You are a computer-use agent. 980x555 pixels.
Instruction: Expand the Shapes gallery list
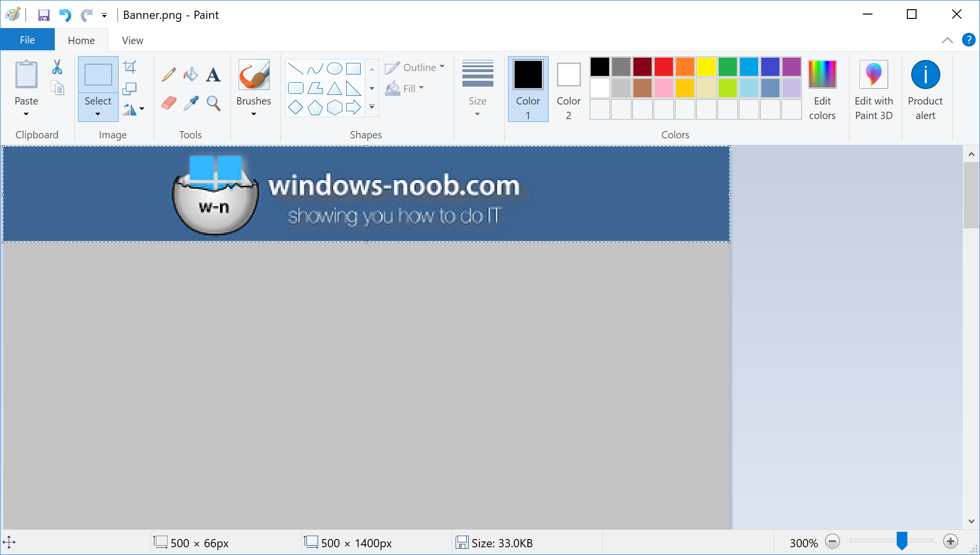coord(372,107)
